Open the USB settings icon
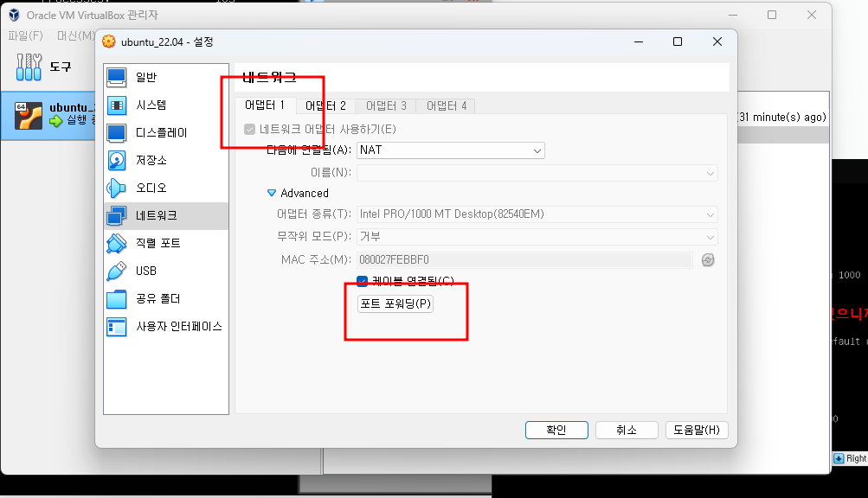This screenshot has height=498, width=868. point(116,271)
